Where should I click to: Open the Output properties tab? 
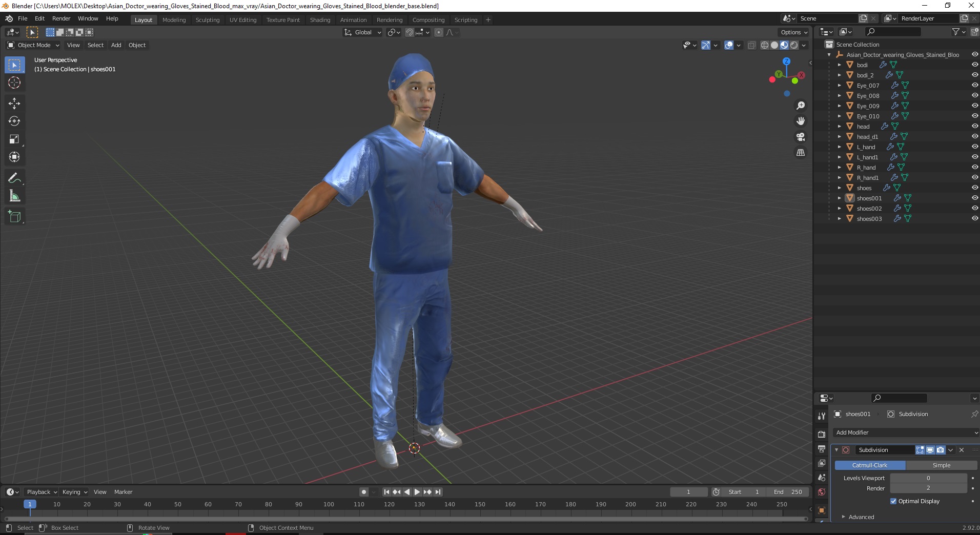pos(822,449)
